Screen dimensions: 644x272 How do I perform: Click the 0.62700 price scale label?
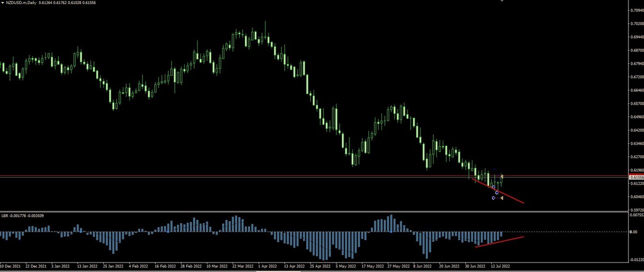[637, 157]
